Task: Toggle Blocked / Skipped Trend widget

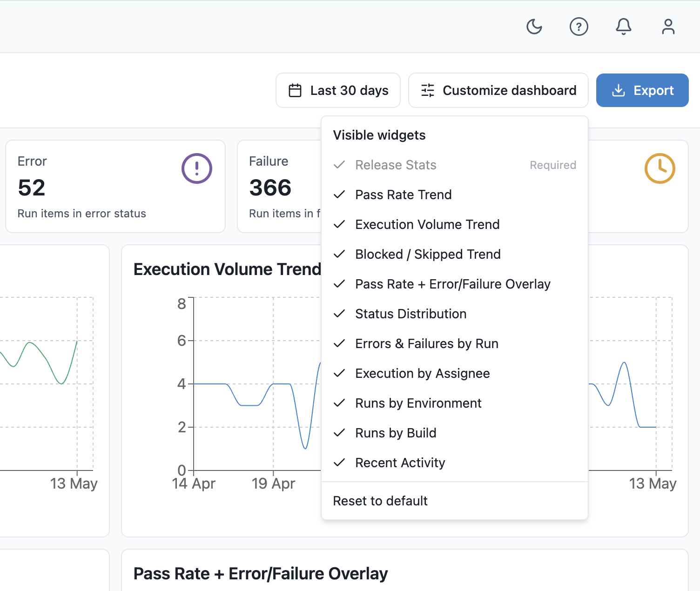Action: [x=455, y=254]
